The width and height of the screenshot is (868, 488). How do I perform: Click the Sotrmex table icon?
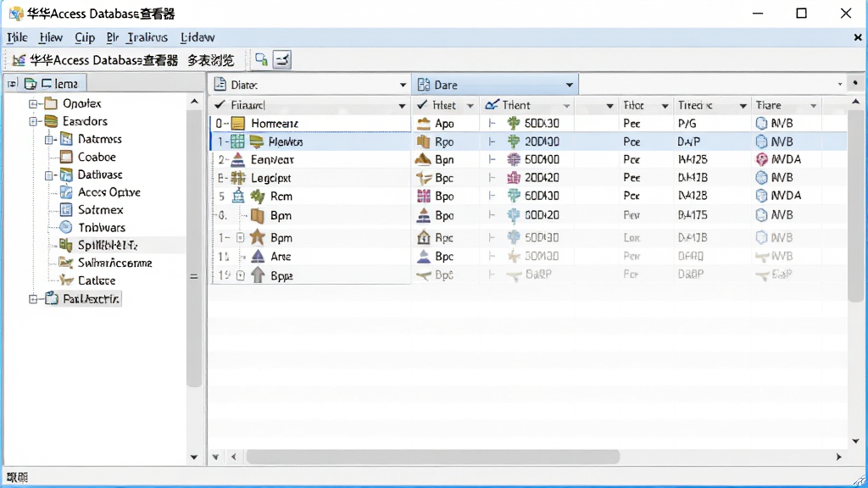click(66, 210)
